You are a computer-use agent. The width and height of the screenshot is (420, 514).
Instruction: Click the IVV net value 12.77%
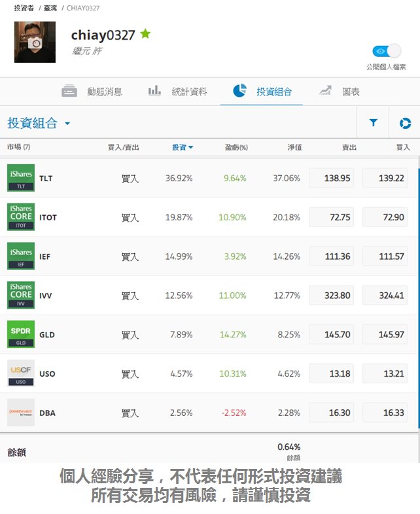[287, 296]
